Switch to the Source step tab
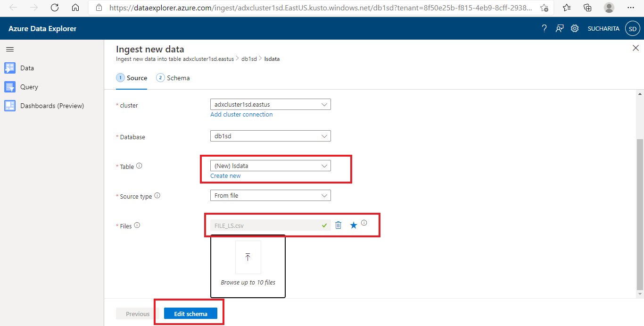The width and height of the screenshot is (644, 326). pos(132,78)
